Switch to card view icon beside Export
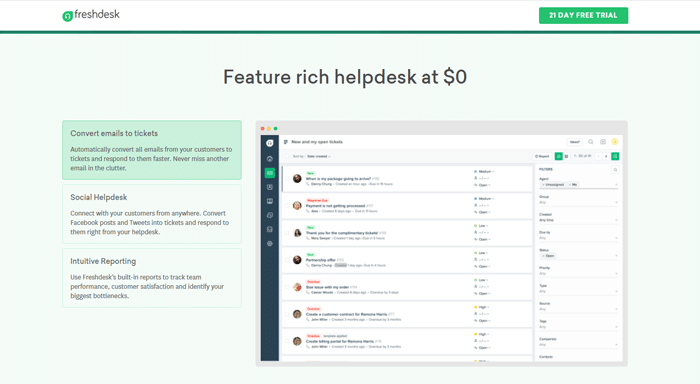 (558, 156)
